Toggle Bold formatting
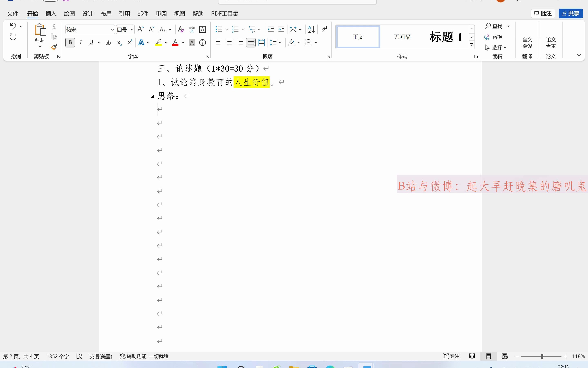The image size is (588, 368). tap(70, 43)
